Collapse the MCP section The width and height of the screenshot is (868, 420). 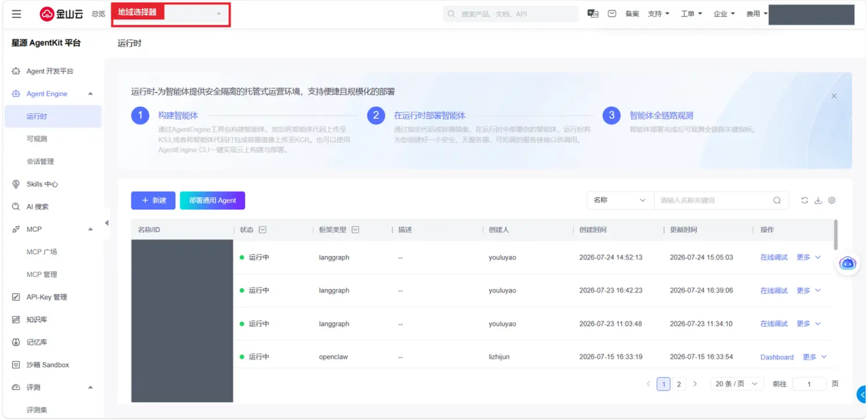pyautogui.click(x=90, y=229)
